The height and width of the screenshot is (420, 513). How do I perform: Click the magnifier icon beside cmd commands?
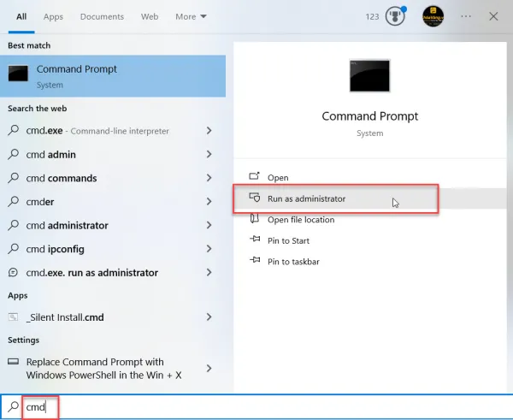pos(13,177)
